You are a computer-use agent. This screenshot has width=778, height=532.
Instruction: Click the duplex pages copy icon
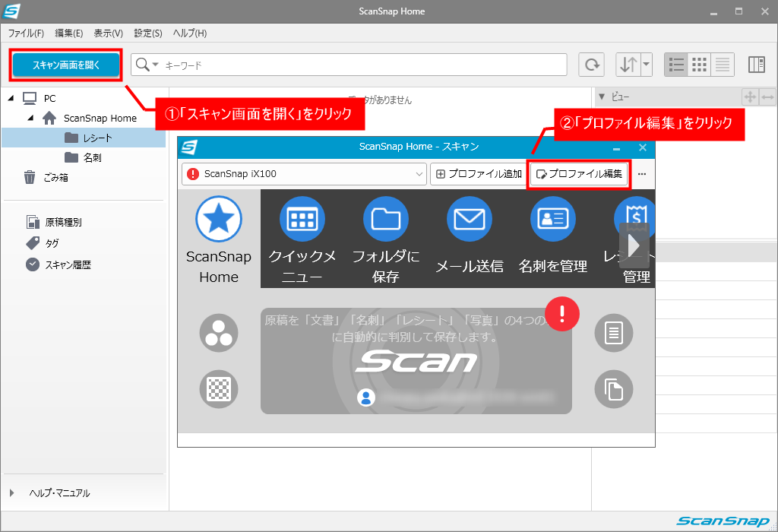(x=614, y=388)
